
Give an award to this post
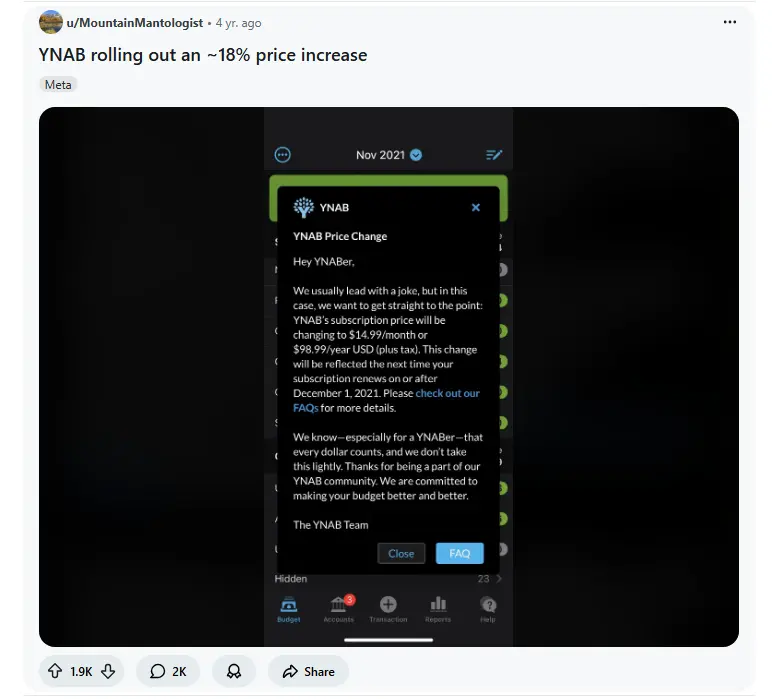pos(234,671)
